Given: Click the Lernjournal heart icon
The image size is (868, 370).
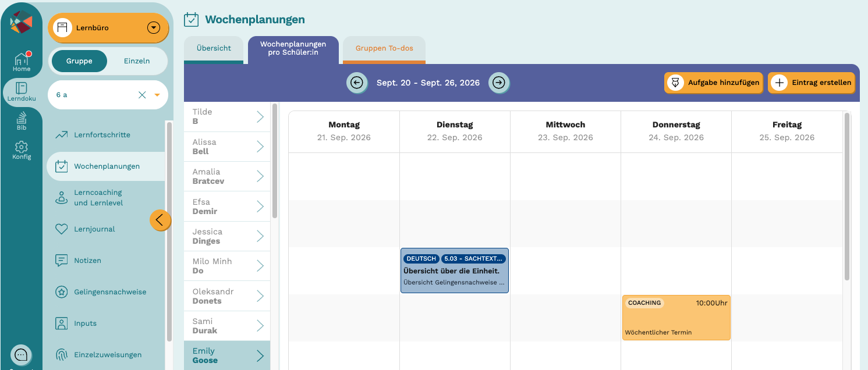Looking at the screenshot, I should pos(62,229).
